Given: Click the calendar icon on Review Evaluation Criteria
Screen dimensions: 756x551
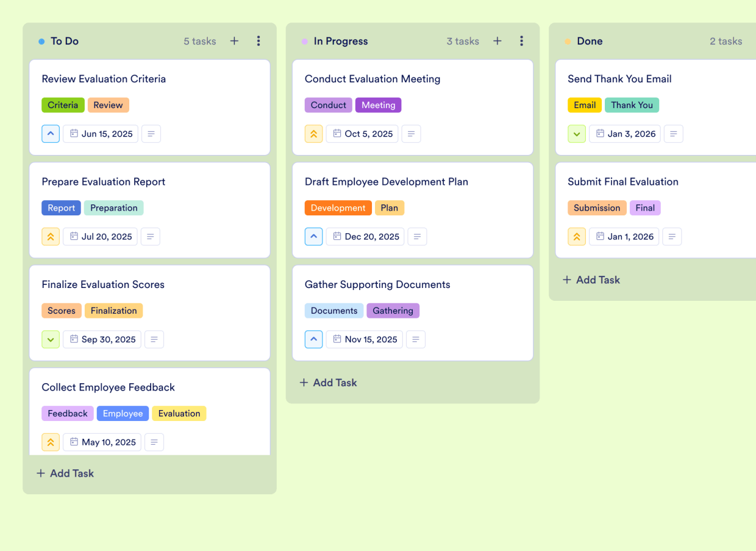Looking at the screenshot, I should (x=74, y=134).
